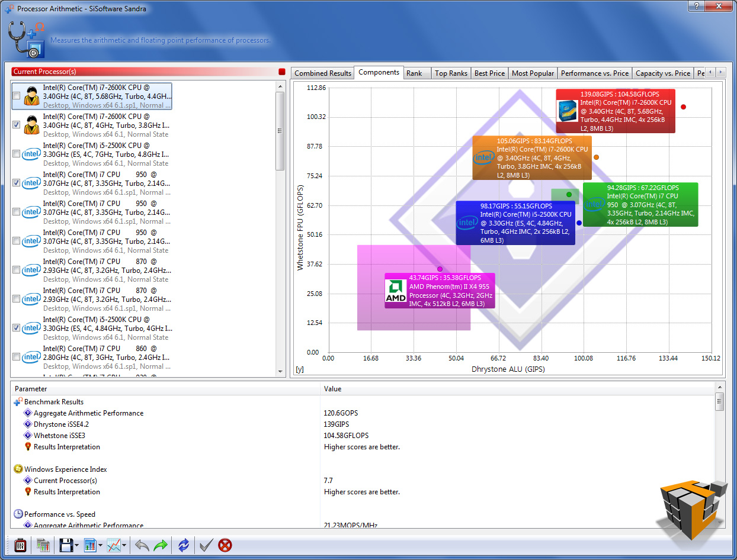Open the bar chart icon dropdown arrow
Viewport: 737px width, 560px height.
coord(101,546)
